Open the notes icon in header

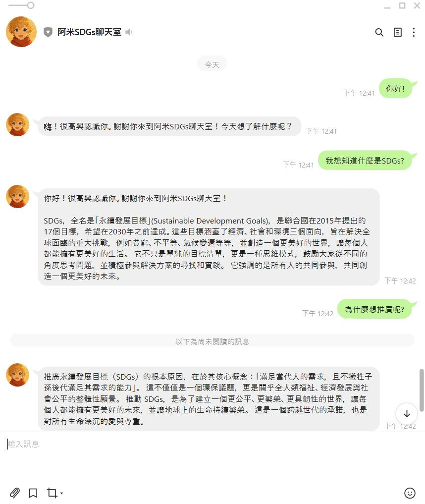(x=397, y=32)
